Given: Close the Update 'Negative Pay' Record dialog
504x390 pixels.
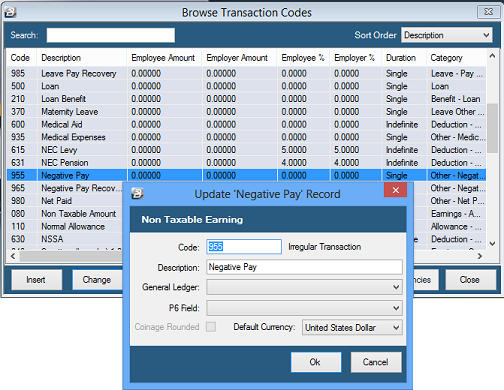Looking at the screenshot, I should pyautogui.click(x=395, y=190).
